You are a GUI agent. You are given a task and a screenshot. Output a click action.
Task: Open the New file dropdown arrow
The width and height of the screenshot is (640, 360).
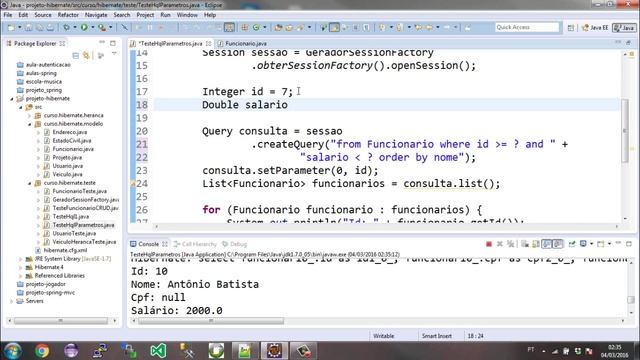tap(19, 27)
